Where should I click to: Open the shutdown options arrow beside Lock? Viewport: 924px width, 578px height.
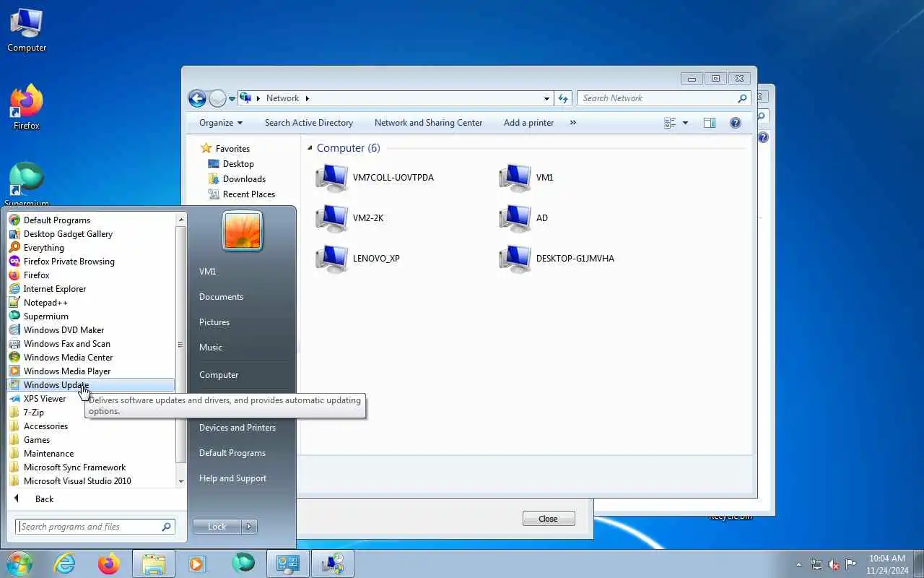[x=249, y=527]
